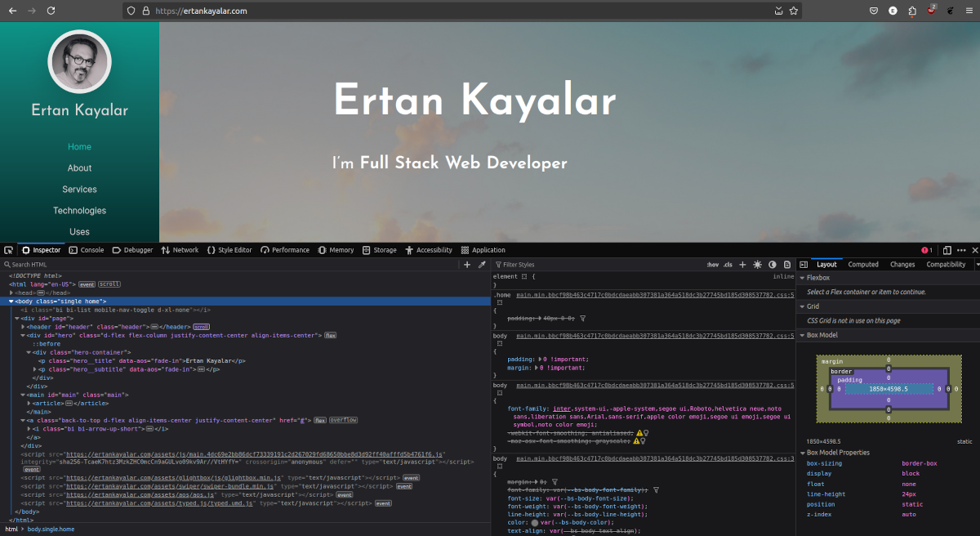Click the print media simulation icon

(x=786, y=264)
